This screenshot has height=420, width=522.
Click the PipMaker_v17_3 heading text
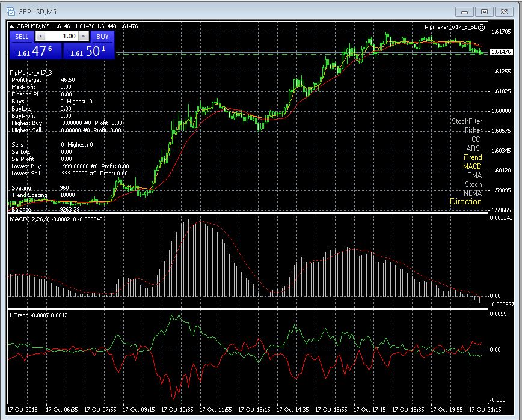tap(31, 73)
